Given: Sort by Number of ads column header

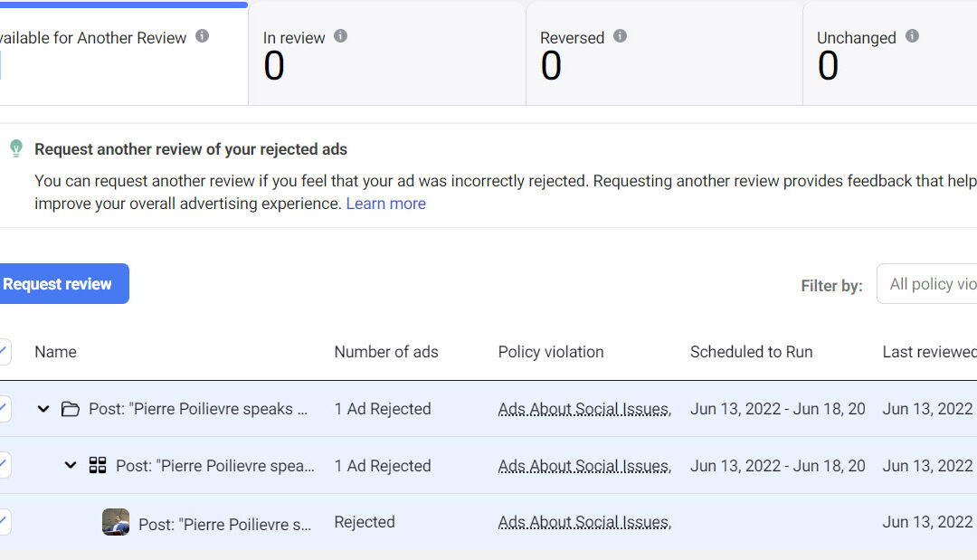Looking at the screenshot, I should 386,352.
